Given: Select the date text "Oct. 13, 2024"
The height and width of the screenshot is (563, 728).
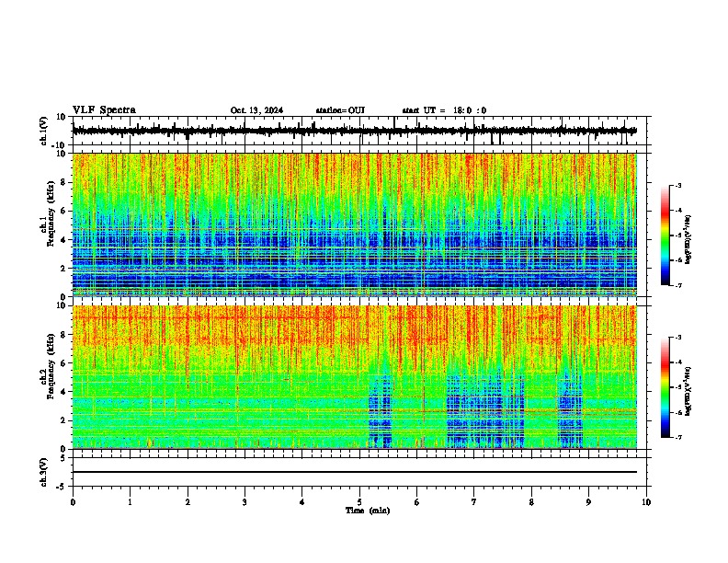Looking at the screenshot, I should 256,110.
